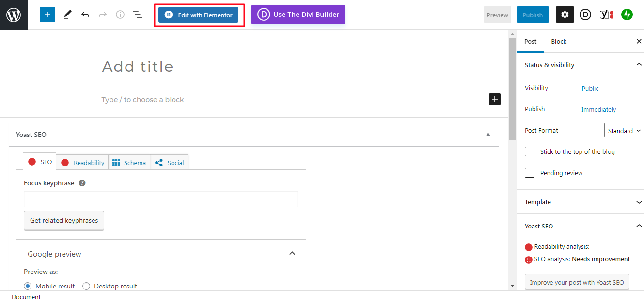Click the WordPress logo in the corner
Viewport: 644px width, 302px height.
13,15
